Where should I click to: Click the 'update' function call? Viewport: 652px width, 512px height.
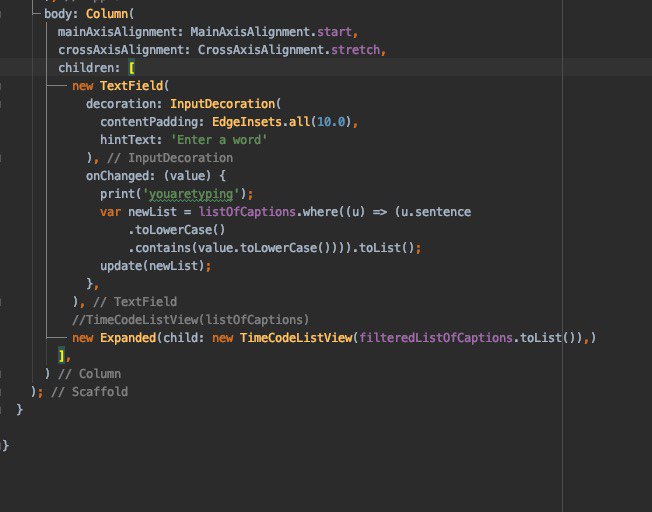pos(121,266)
